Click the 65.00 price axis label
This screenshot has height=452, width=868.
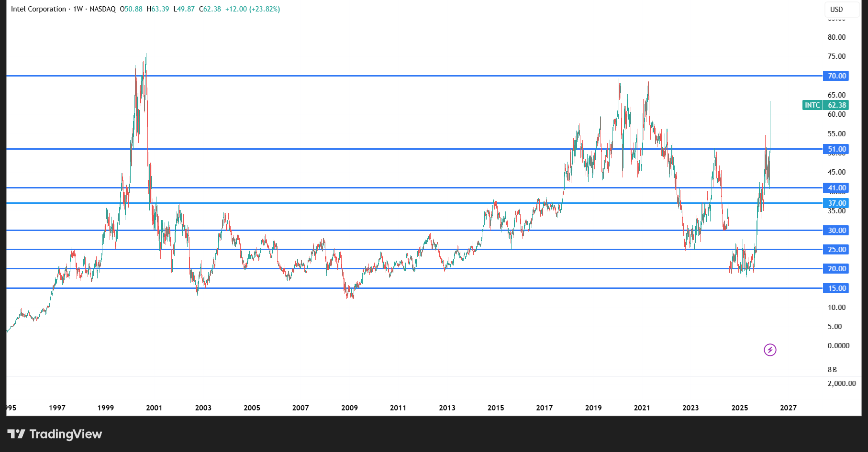click(837, 95)
